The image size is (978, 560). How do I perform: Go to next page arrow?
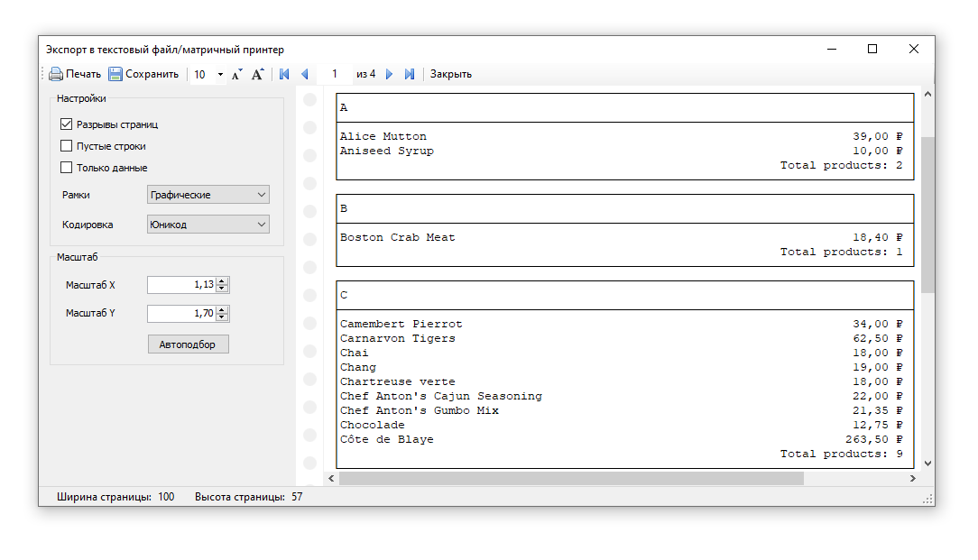389,74
